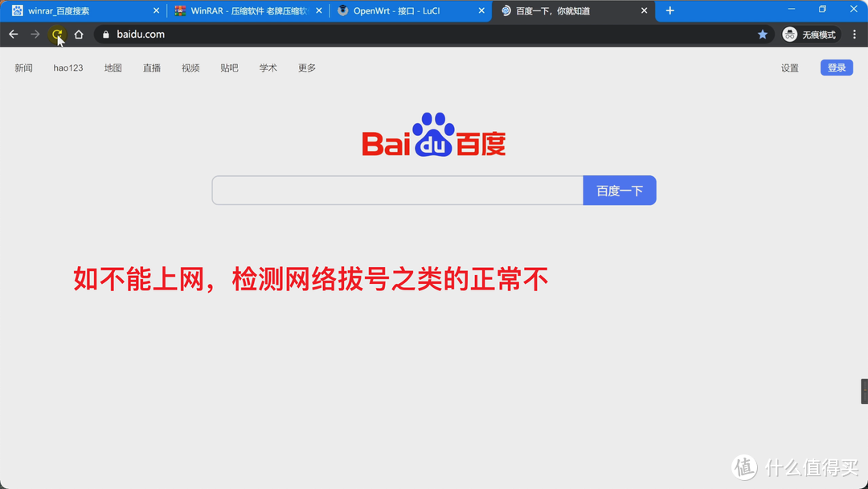Image resolution: width=868 pixels, height=489 pixels.
Task: Open the 直播 link
Action: pyautogui.click(x=152, y=68)
